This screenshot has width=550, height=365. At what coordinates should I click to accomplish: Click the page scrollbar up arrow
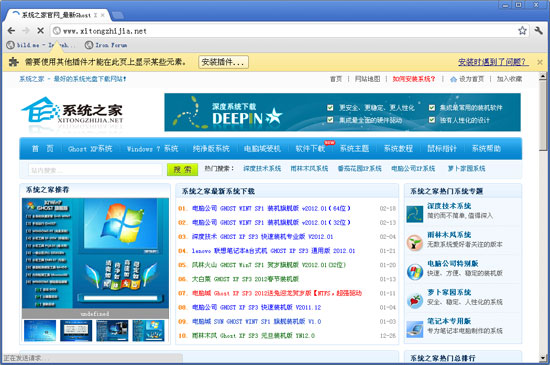tap(543, 76)
